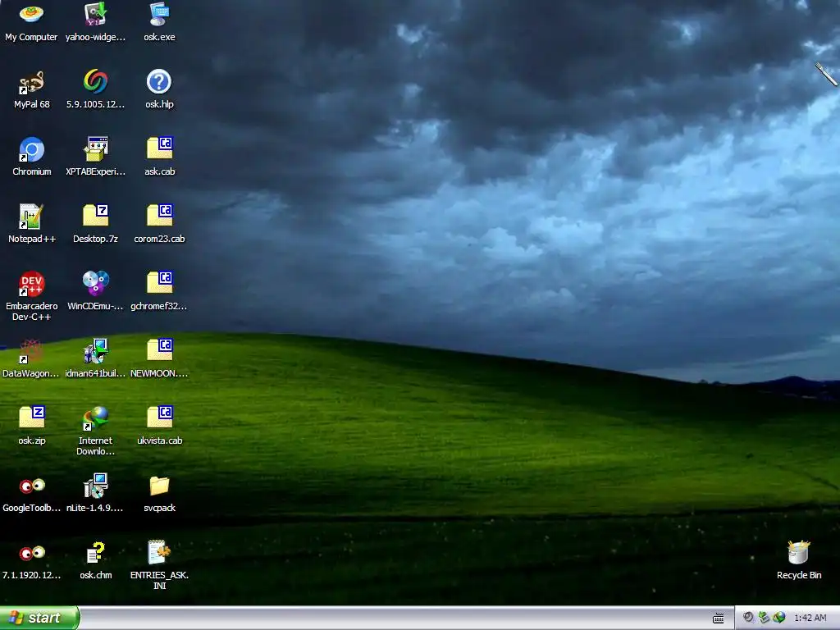Select the nLite-1.4.9 installer icon
Image resolution: width=840 pixels, height=630 pixels.
point(95,486)
